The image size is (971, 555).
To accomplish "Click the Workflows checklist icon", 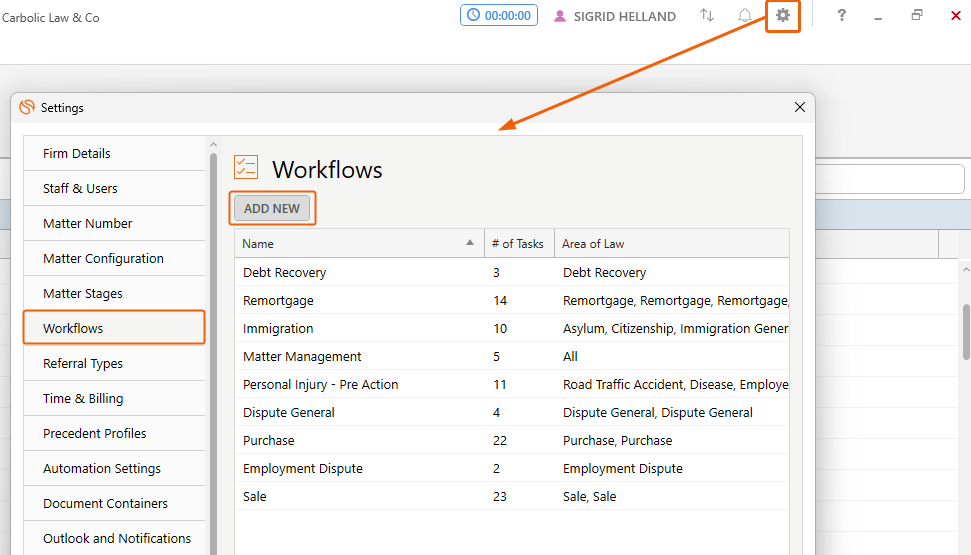I will [x=246, y=167].
